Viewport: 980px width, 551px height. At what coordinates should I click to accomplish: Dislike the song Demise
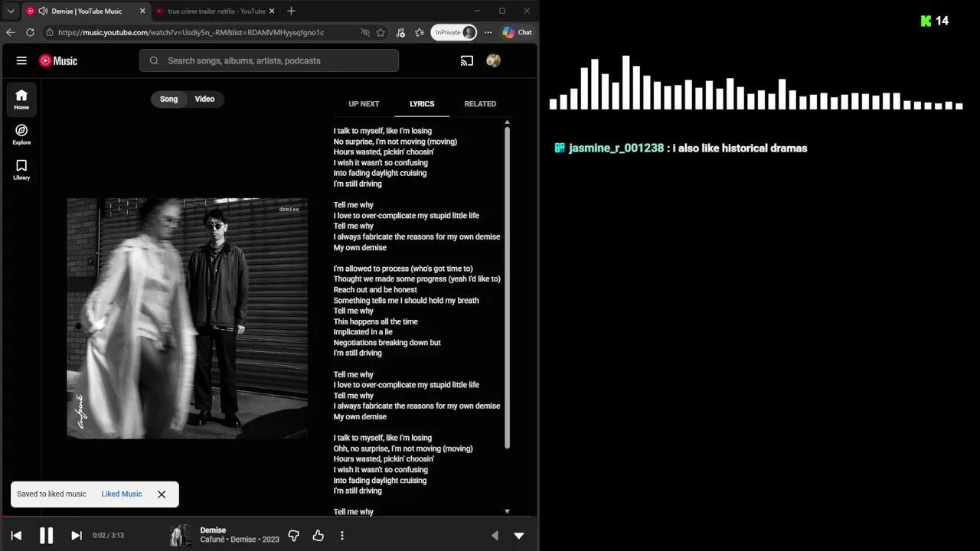coord(293,536)
